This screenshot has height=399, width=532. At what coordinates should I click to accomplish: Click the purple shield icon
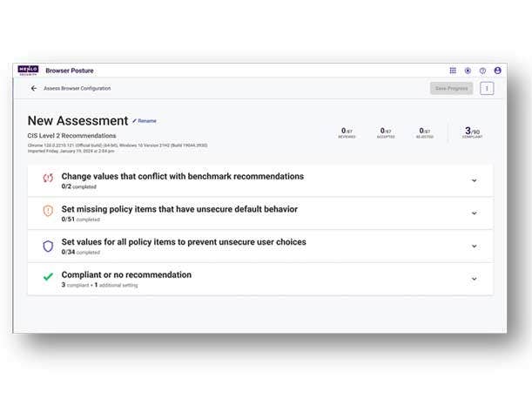[48, 246]
